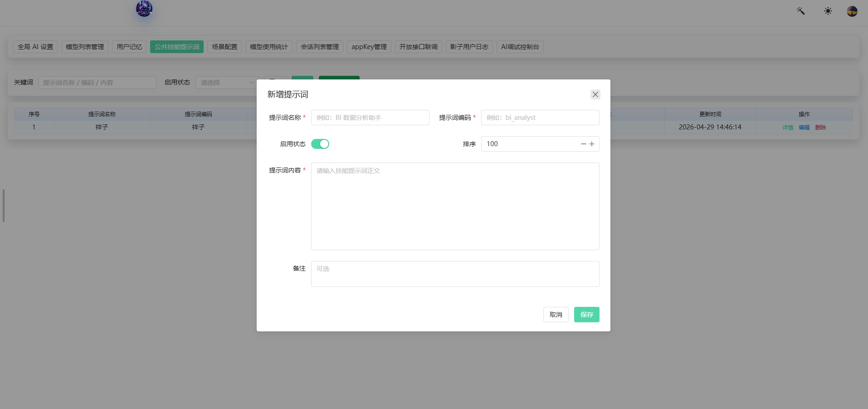Image resolution: width=868 pixels, height=409 pixels.
Task: Open the 开放接口联调 tab
Action: coord(419,47)
